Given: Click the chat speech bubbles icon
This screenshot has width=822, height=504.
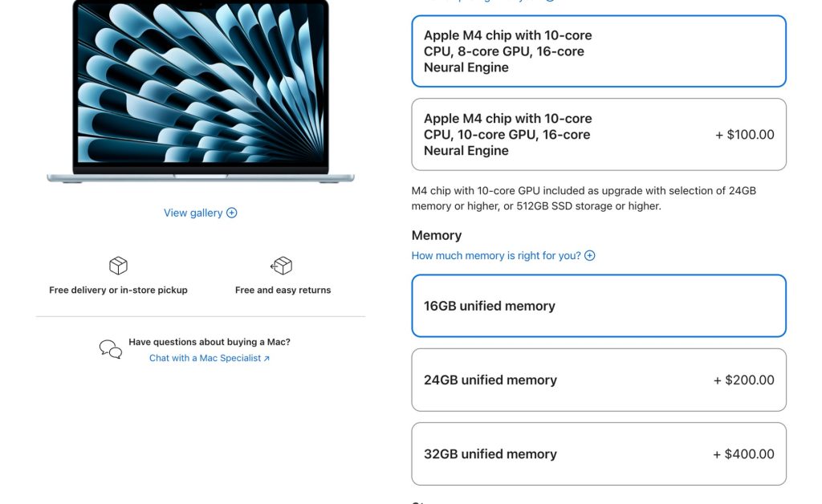Looking at the screenshot, I should point(110,349).
